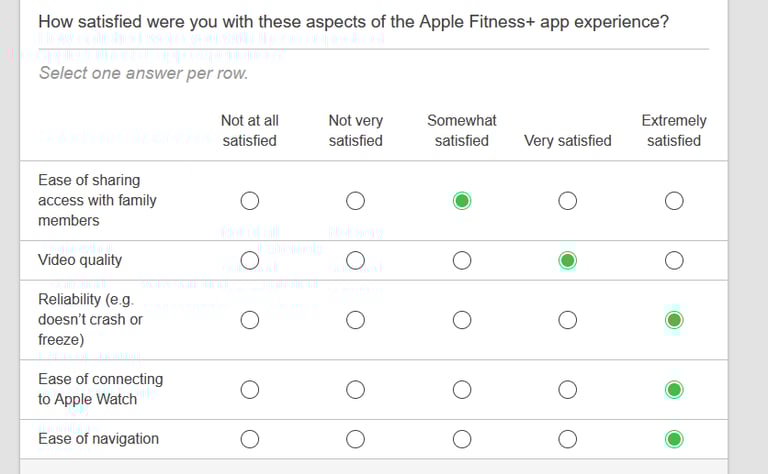Rate family sharing access as Not at all satisfied

click(x=250, y=201)
